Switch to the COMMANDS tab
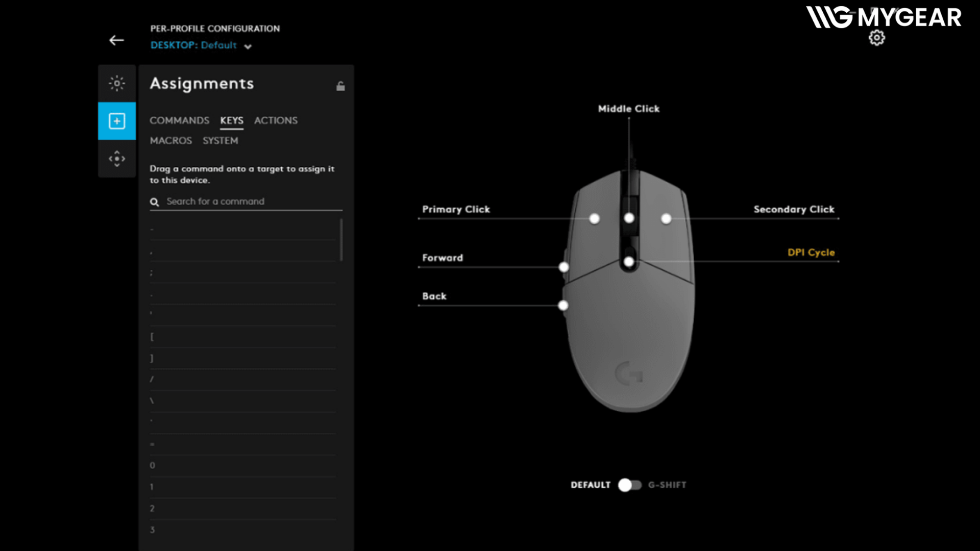Image resolution: width=980 pixels, height=551 pixels. (x=179, y=120)
